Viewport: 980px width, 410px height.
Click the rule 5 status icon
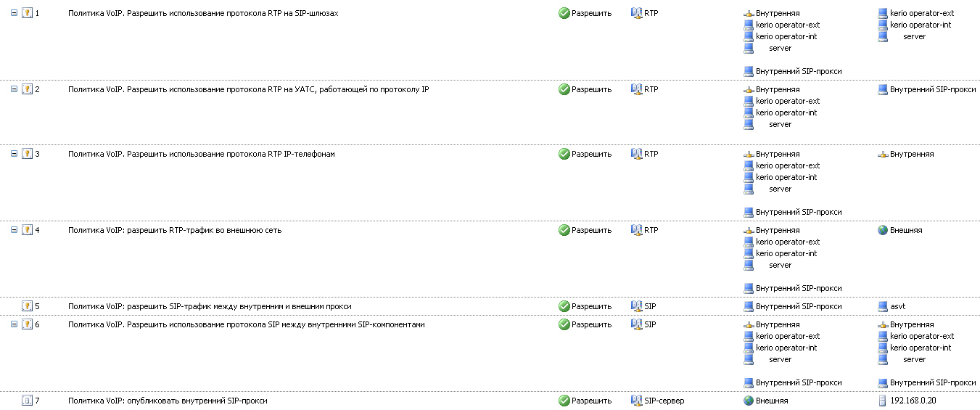pyautogui.click(x=28, y=306)
